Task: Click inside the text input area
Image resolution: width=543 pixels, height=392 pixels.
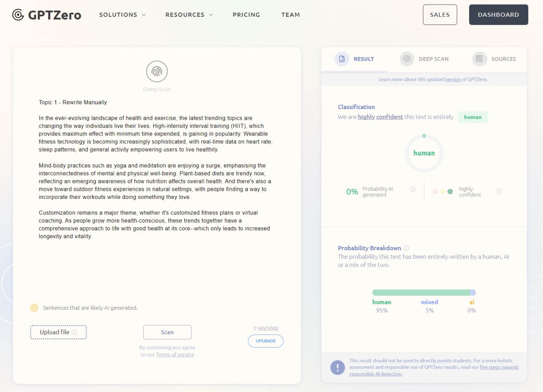Action: (155, 264)
